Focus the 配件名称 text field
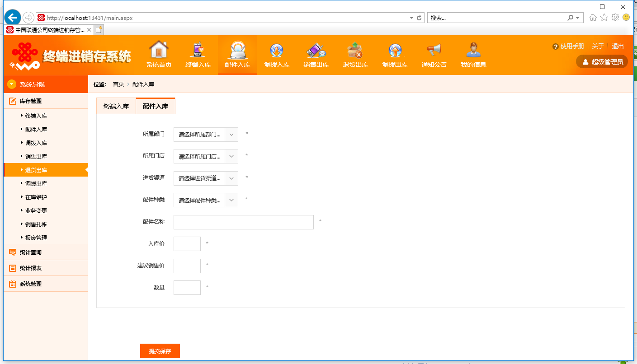This screenshot has width=637, height=364. (x=244, y=222)
